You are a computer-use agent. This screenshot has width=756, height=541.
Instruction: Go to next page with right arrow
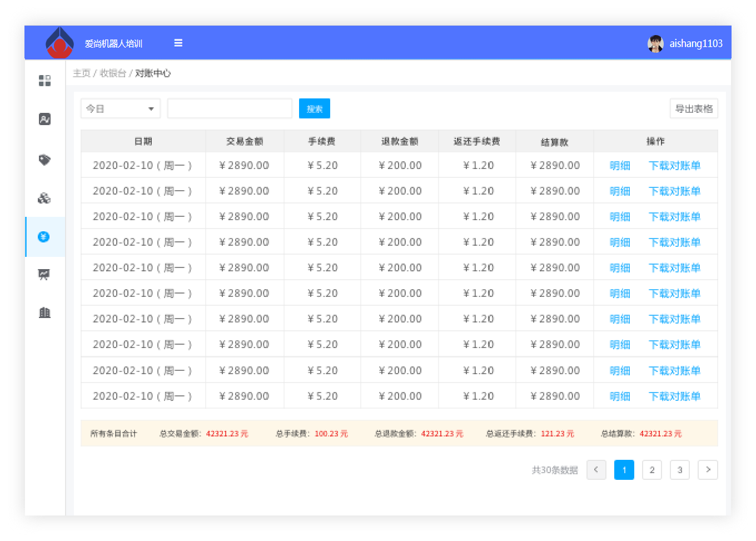(x=708, y=470)
